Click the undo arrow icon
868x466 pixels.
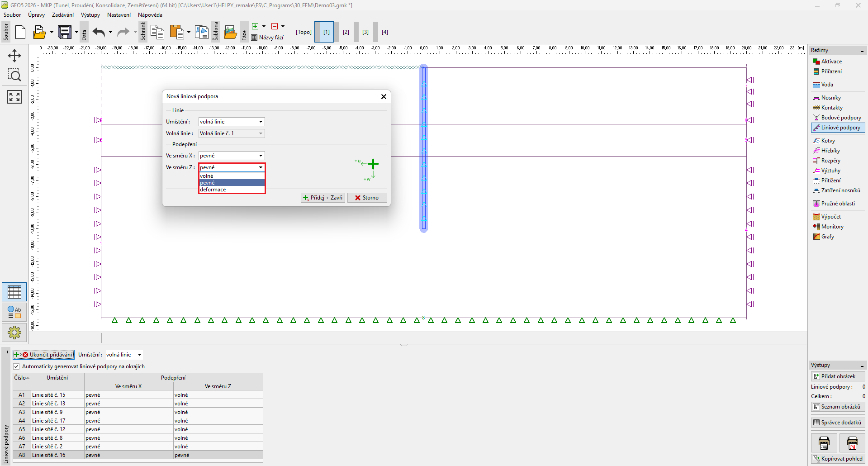coord(99,32)
